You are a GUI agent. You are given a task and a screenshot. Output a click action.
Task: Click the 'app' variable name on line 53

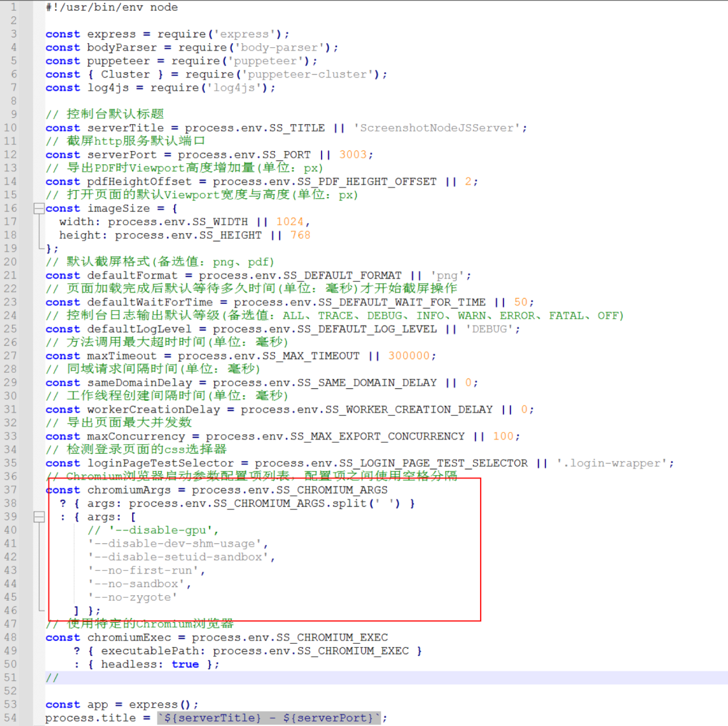click(98, 704)
